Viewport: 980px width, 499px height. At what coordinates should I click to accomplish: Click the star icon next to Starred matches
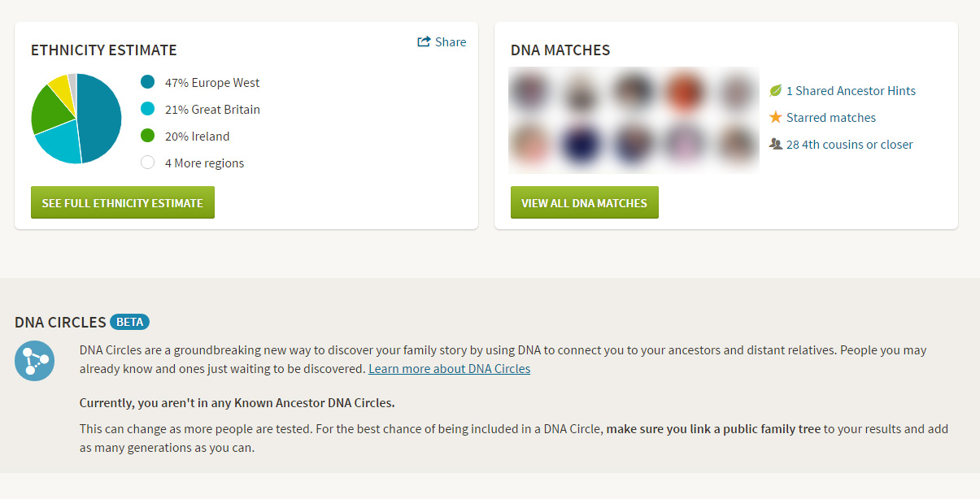coord(774,117)
